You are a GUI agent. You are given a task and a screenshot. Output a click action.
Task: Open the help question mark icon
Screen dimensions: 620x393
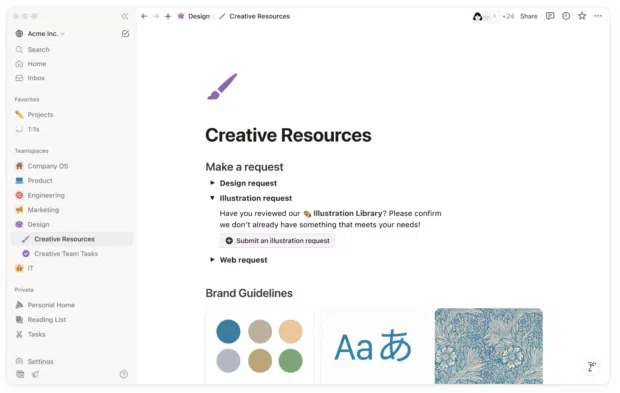pos(123,374)
